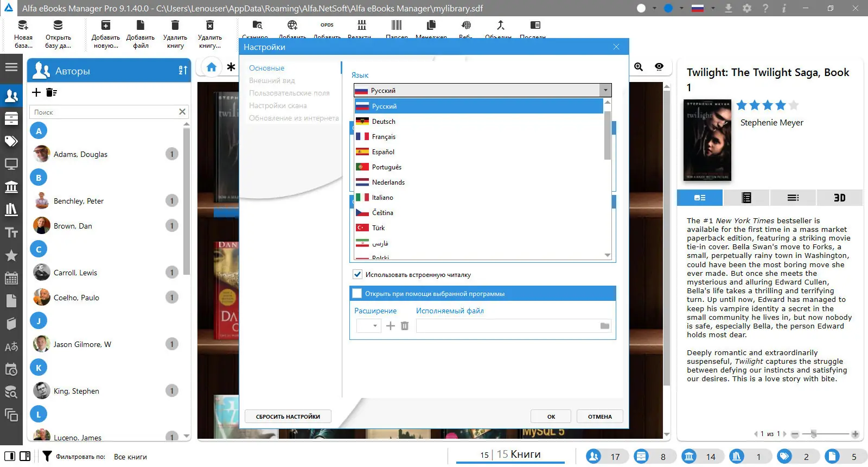This screenshot has height=467, width=868.
Task: Choose Español from the language list
Action: coord(479,152)
